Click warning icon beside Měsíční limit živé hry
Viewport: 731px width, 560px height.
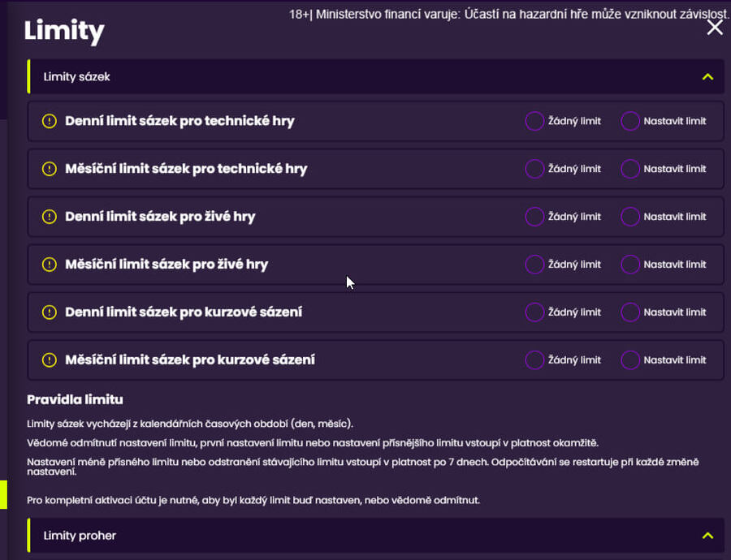pos(49,264)
